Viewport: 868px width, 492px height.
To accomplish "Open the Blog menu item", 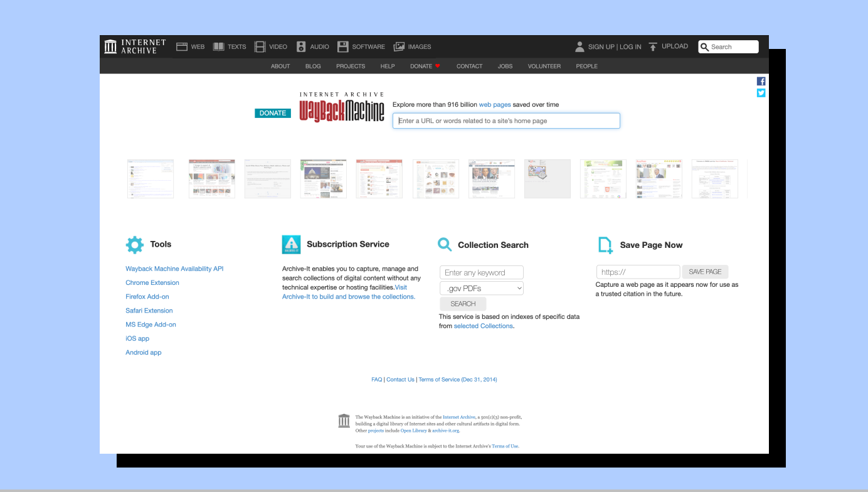I will click(x=313, y=66).
